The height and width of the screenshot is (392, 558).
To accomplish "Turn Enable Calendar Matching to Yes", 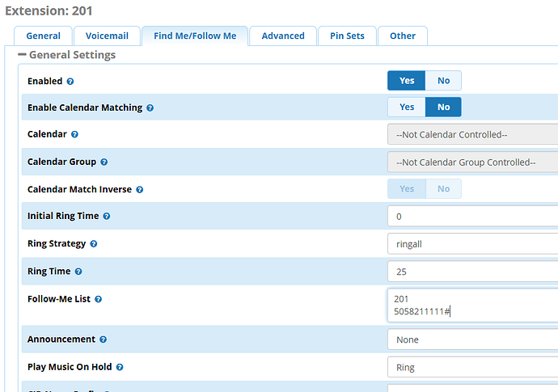I will pyautogui.click(x=407, y=107).
